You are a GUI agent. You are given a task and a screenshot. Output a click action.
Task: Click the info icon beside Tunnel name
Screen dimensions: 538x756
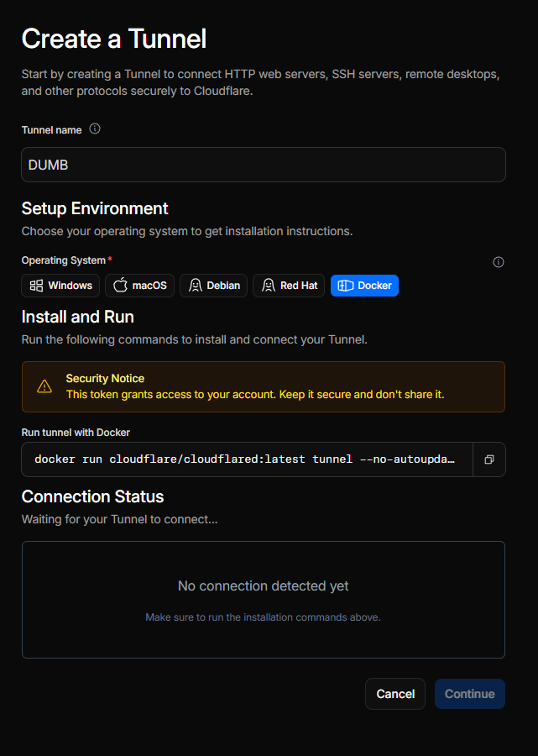pyautogui.click(x=95, y=129)
